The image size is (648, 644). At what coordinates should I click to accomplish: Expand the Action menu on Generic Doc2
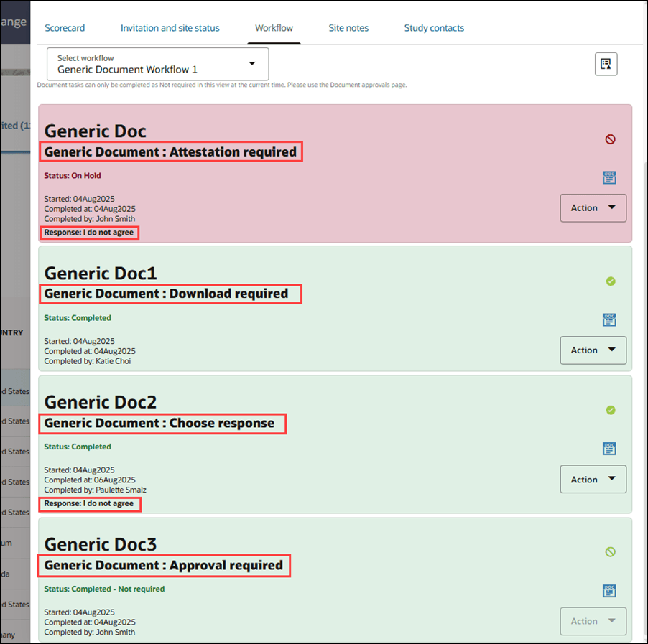coord(593,479)
